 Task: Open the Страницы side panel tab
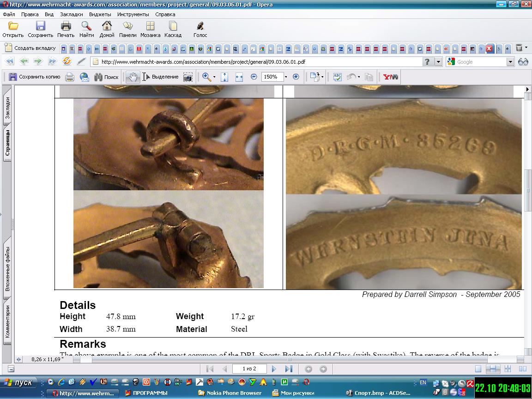pyautogui.click(x=8, y=144)
